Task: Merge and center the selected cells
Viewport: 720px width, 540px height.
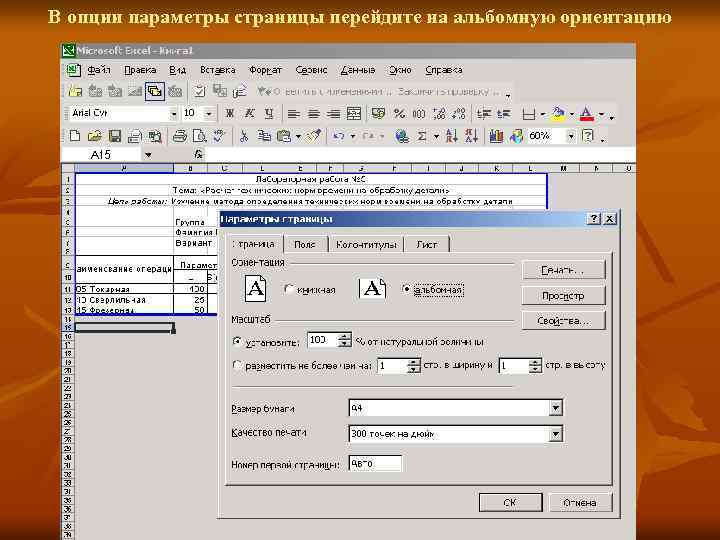Action: coord(354,113)
